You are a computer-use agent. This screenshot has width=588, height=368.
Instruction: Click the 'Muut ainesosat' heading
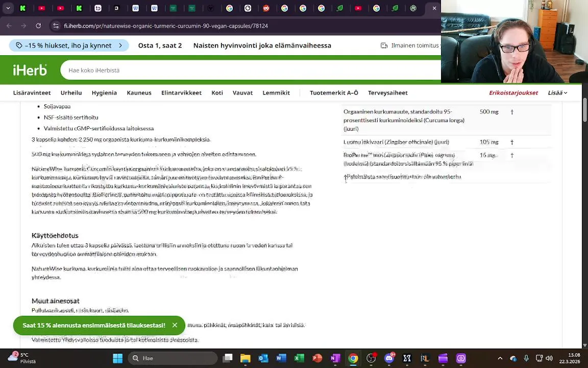tap(56, 301)
